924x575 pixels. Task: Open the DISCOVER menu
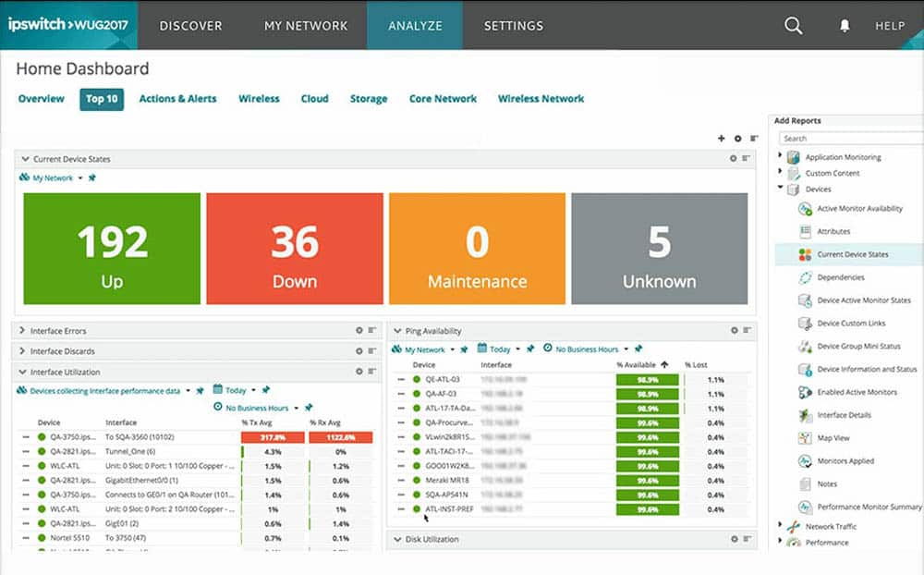(x=191, y=25)
